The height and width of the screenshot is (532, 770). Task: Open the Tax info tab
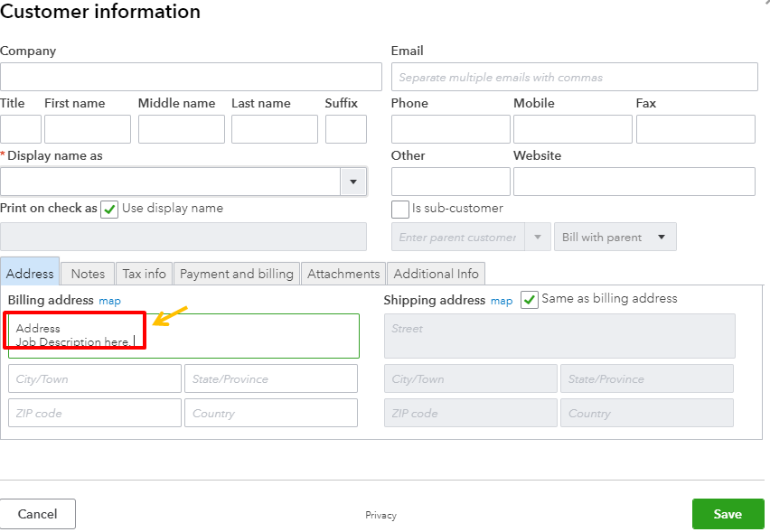point(145,274)
